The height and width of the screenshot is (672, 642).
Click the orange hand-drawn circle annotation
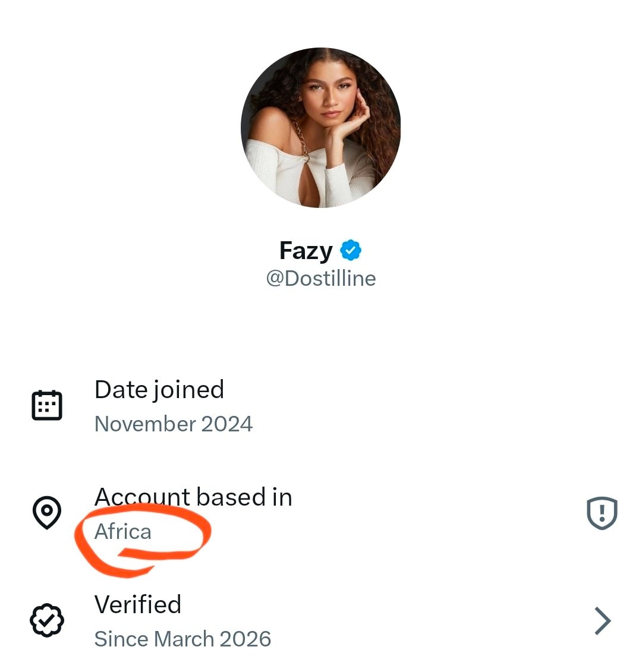click(143, 540)
